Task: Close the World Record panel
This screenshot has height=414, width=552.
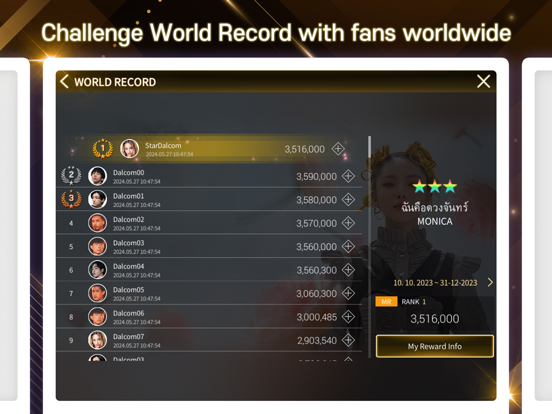Action: (x=483, y=81)
